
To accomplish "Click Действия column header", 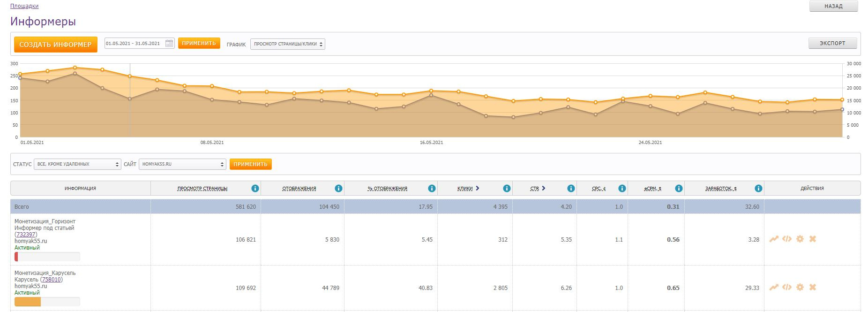I will (x=812, y=189).
